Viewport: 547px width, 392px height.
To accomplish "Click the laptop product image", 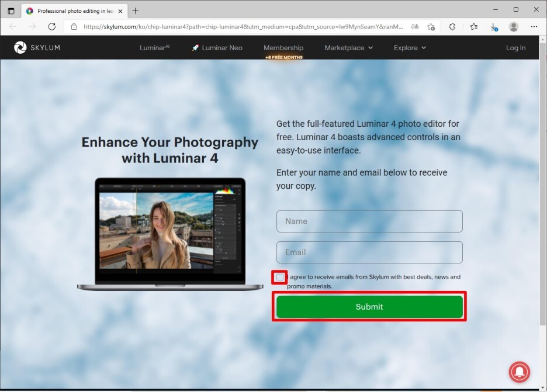I will tap(170, 234).
